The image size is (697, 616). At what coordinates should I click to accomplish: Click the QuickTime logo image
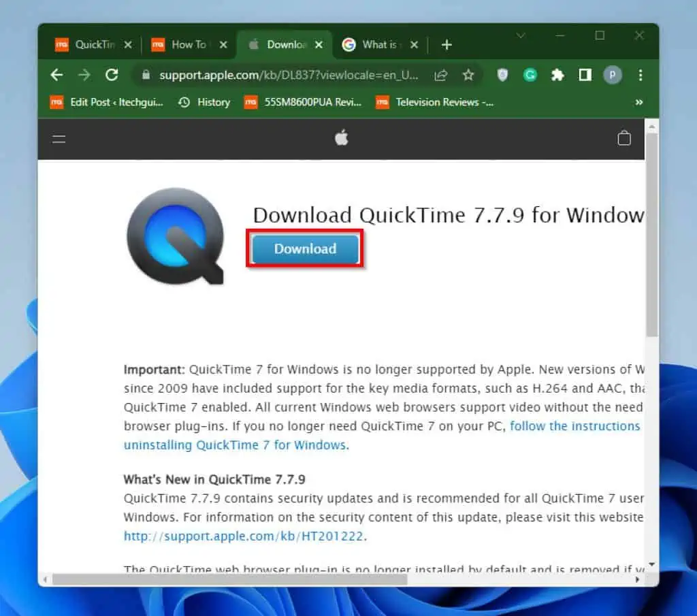175,236
